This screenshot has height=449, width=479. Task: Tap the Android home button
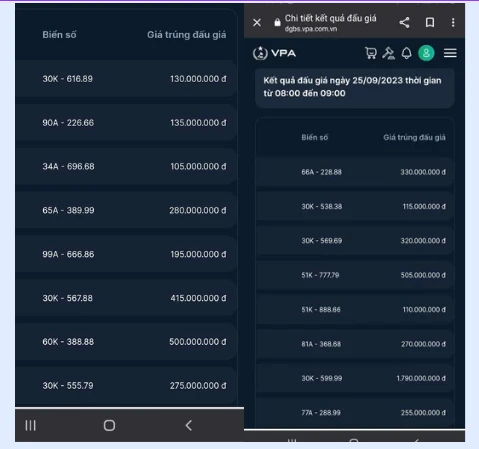(x=109, y=425)
